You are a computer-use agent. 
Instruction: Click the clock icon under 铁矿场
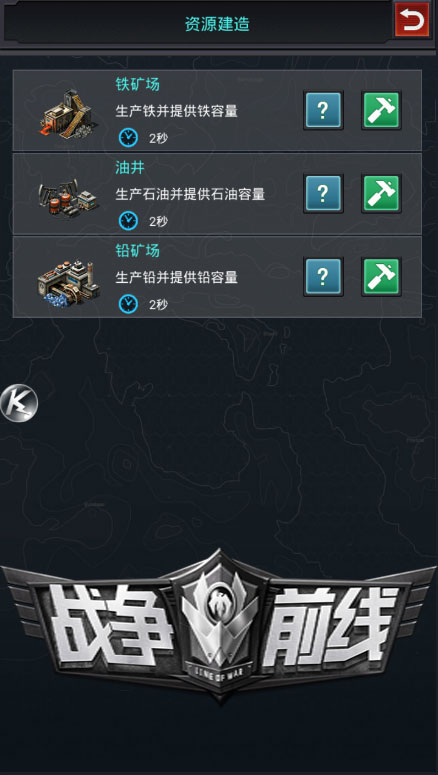point(128,138)
